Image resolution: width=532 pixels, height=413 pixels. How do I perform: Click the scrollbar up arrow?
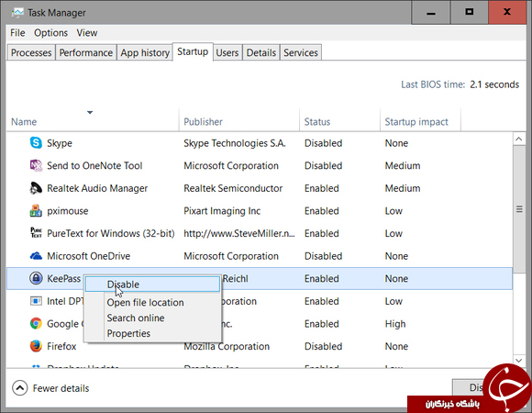tap(519, 139)
